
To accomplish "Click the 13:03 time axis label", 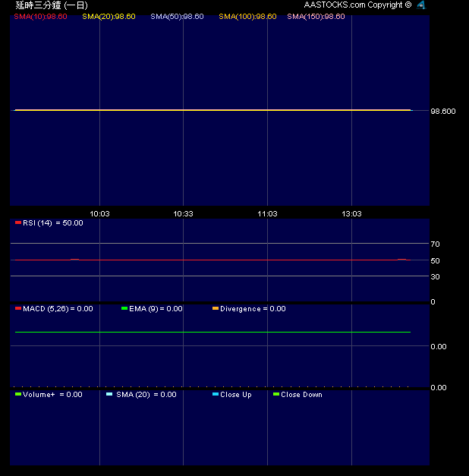I will click(351, 214).
